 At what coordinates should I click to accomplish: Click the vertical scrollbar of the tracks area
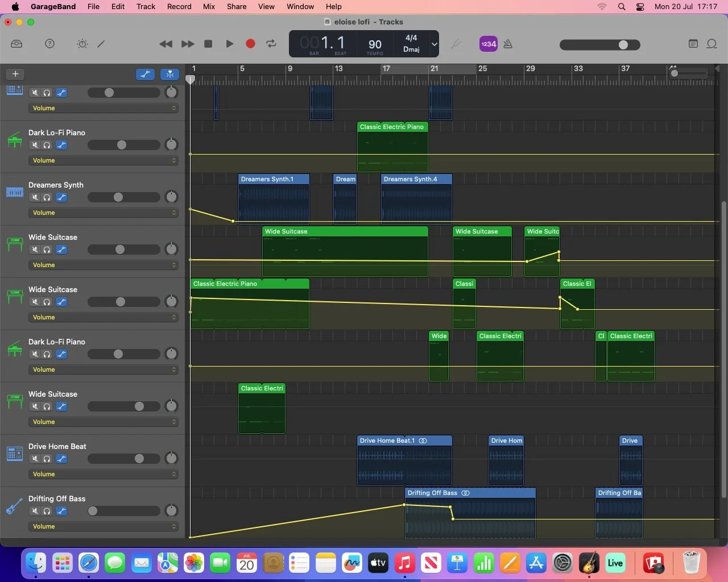click(723, 350)
